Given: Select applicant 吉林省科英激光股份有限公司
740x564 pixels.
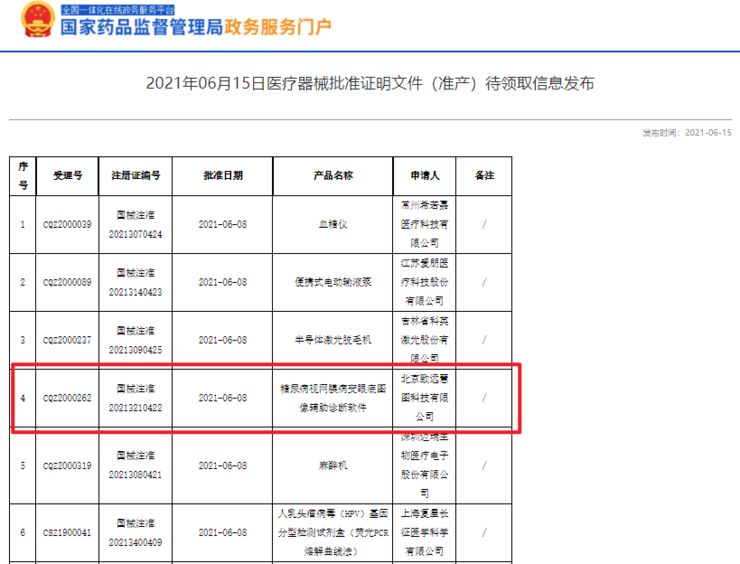Looking at the screenshot, I should (425, 340).
